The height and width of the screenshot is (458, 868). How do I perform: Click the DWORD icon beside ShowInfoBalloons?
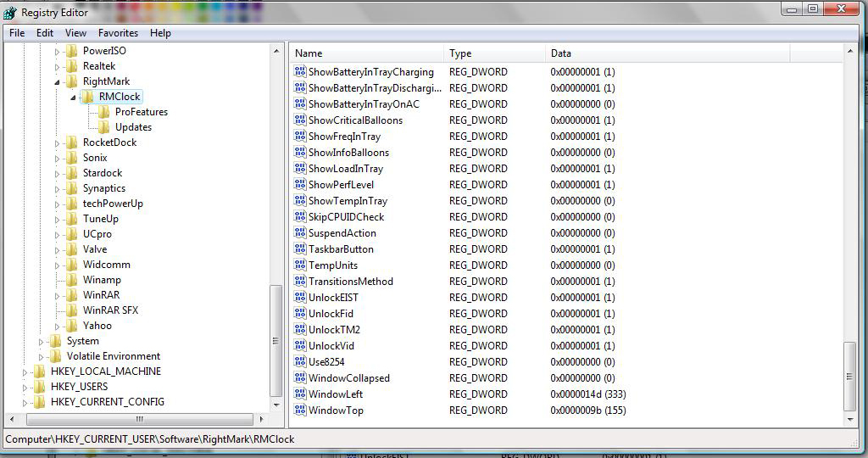pos(300,152)
